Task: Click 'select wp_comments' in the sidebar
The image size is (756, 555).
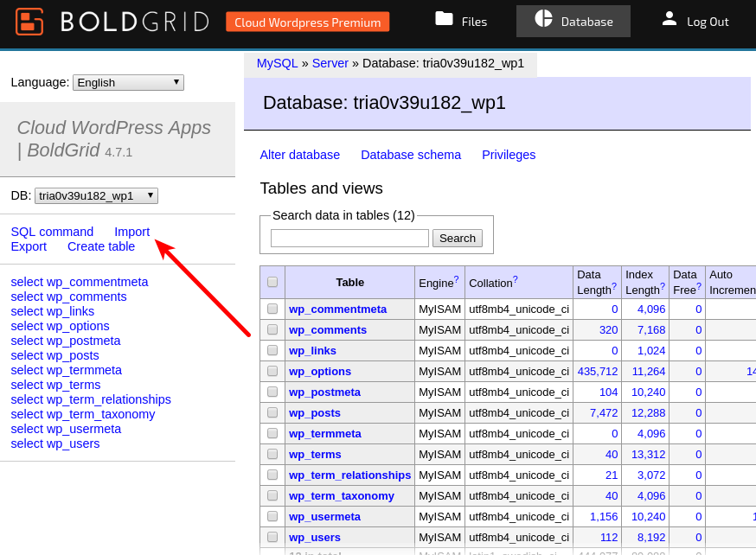Action: (x=69, y=297)
